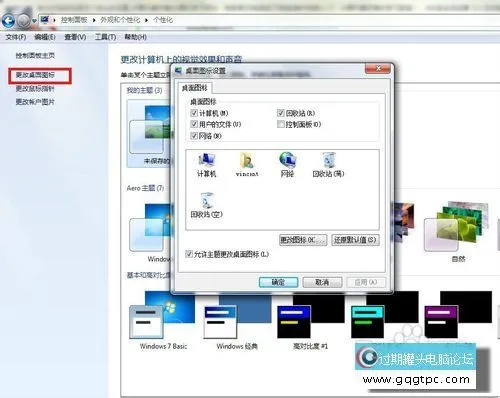Close the 桌面图标设置 dialog
Viewport: 500px width, 398px height.
click(x=378, y=68)
